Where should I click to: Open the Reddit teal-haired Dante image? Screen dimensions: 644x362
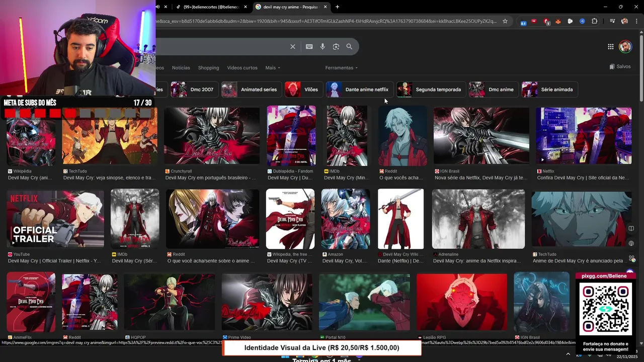point(403,136)
